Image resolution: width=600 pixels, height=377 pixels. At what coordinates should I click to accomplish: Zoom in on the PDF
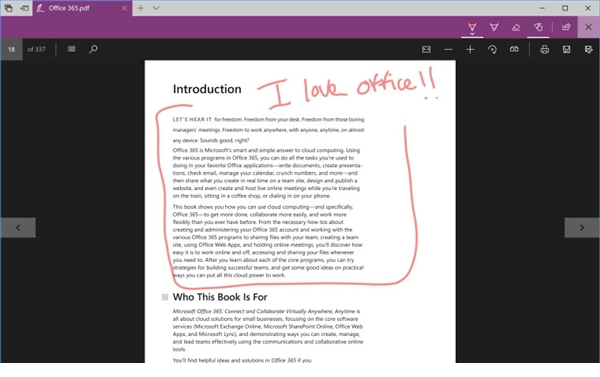(470, 49)
